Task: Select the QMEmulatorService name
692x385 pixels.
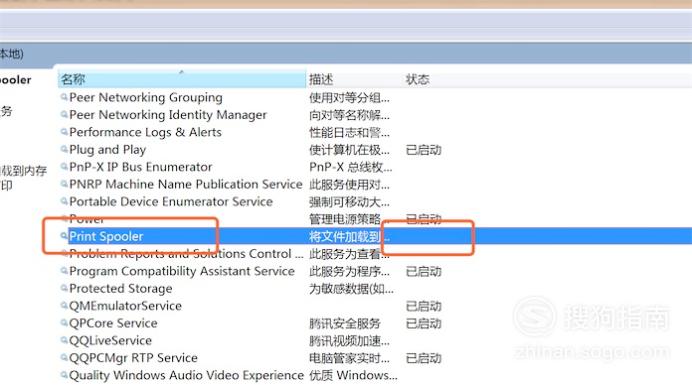Action: click(x=125, y=306)
